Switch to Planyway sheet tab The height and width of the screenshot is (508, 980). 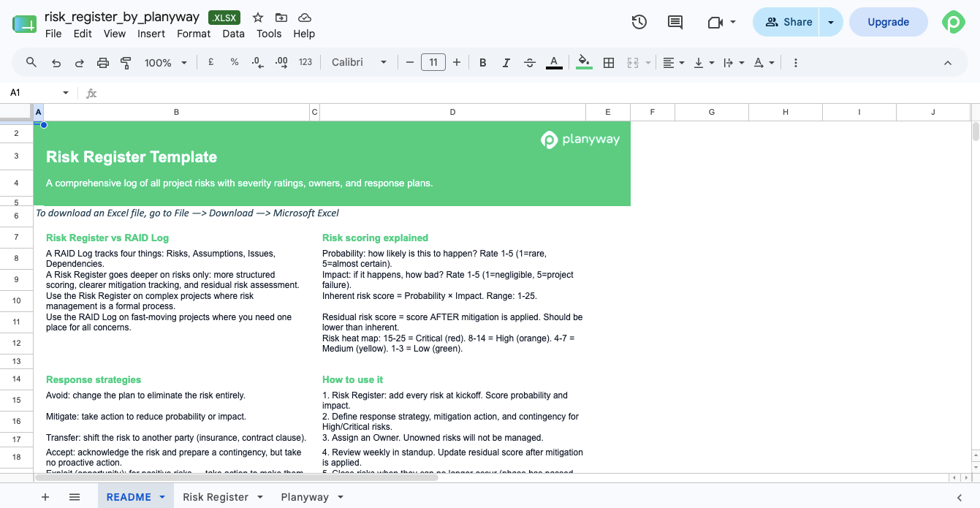[x=305, y=497]
